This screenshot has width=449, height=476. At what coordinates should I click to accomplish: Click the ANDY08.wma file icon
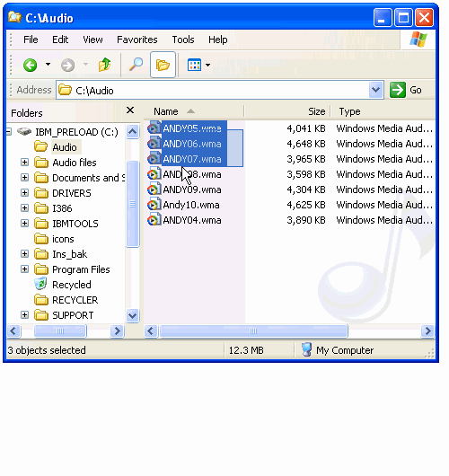(x=154, y=174)
